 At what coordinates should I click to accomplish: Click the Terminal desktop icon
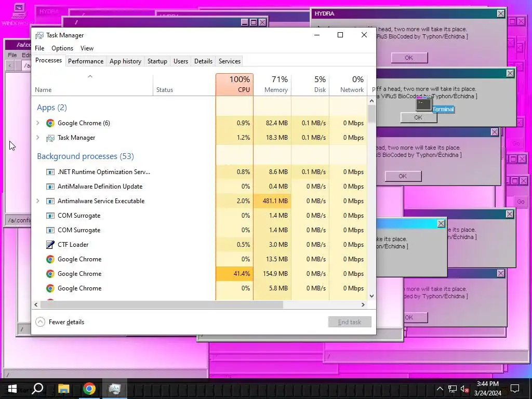pos(424,104)
